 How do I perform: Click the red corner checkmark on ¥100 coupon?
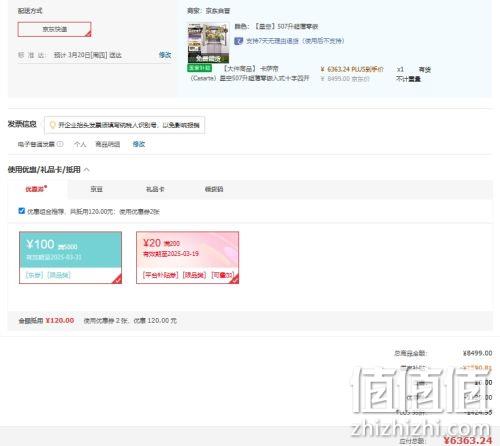click(x=117, y=279)
